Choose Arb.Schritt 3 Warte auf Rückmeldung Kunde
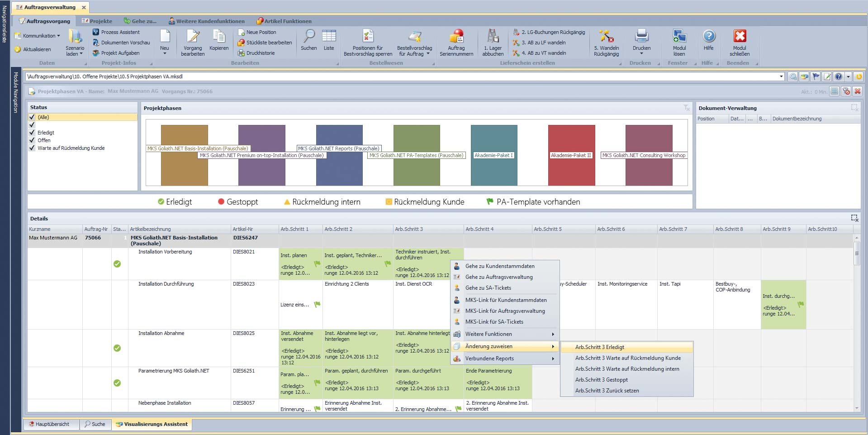 pos(626,358)
